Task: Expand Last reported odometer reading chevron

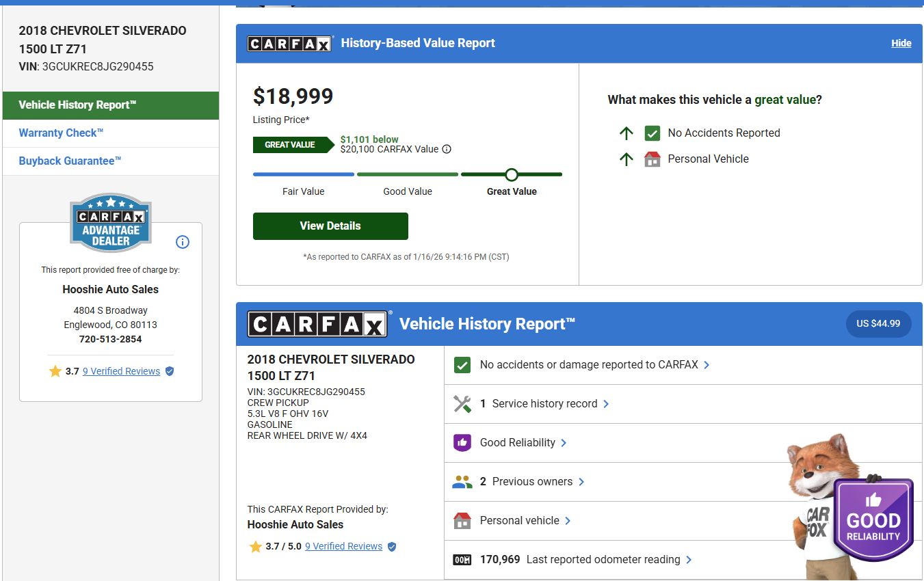Action: coord(689,560)
